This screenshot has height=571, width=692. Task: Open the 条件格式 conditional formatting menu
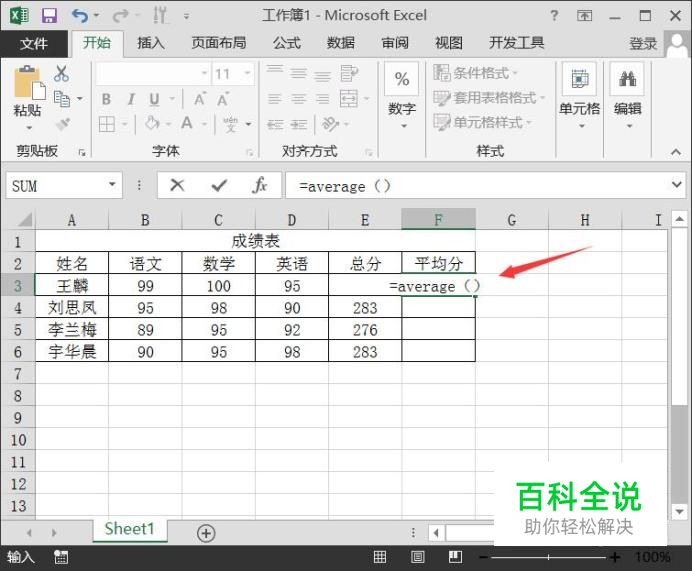475,73
